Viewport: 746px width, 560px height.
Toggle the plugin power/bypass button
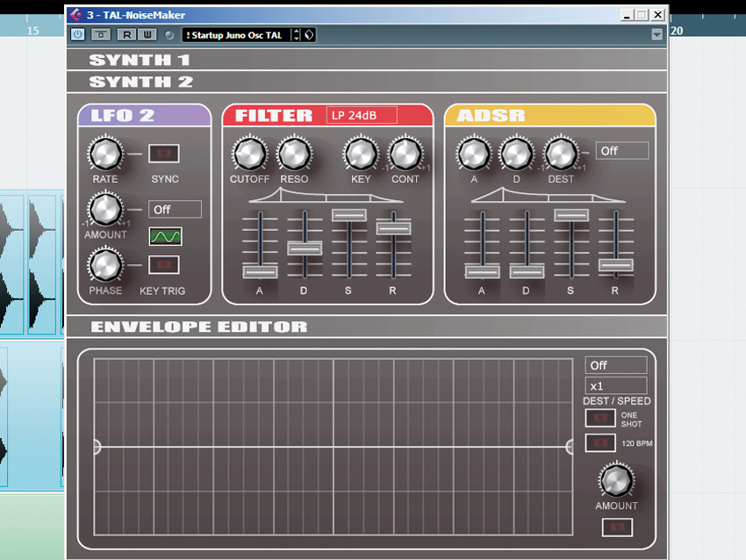[x=77, y=35]
